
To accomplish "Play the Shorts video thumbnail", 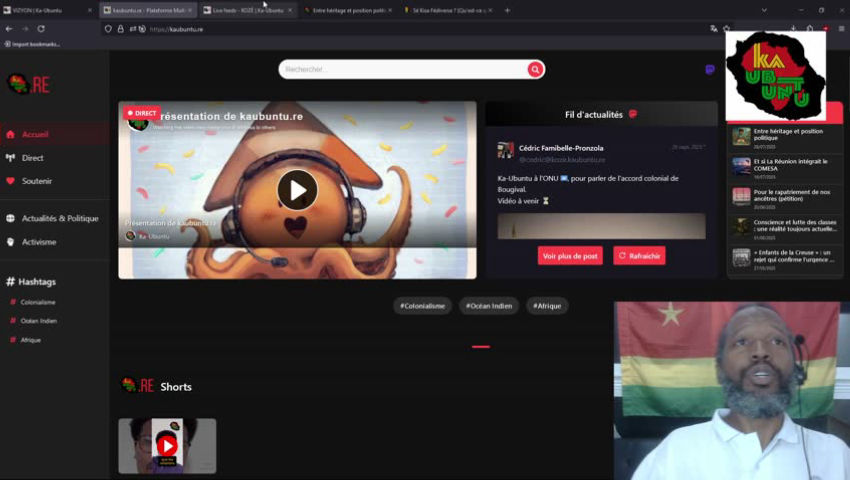I will tap(167, 445).
